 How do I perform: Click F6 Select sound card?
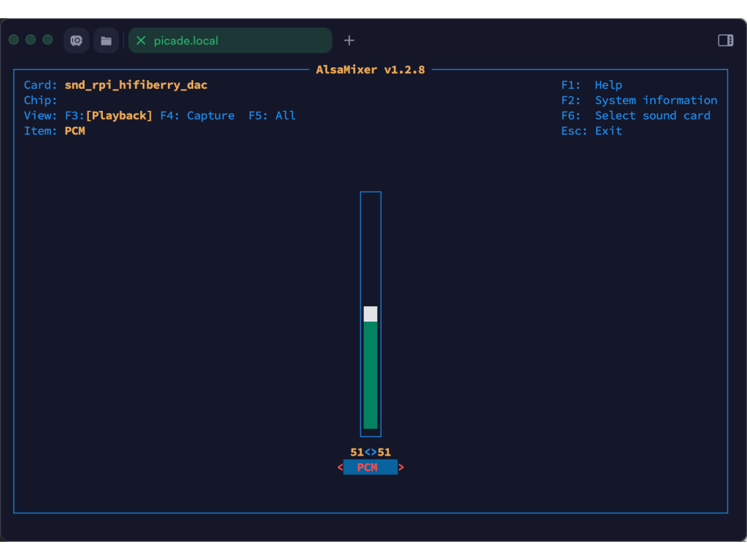635,115
